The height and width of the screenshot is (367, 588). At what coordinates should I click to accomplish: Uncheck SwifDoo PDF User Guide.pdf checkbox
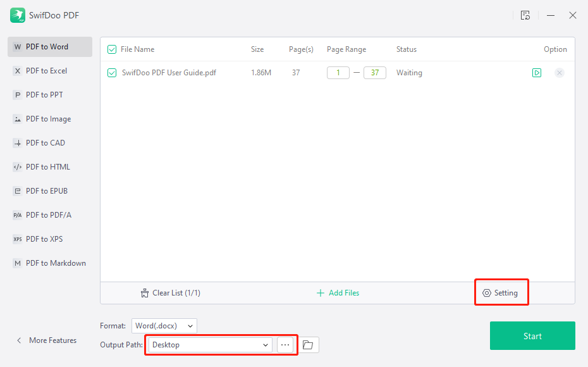[112, 73]
